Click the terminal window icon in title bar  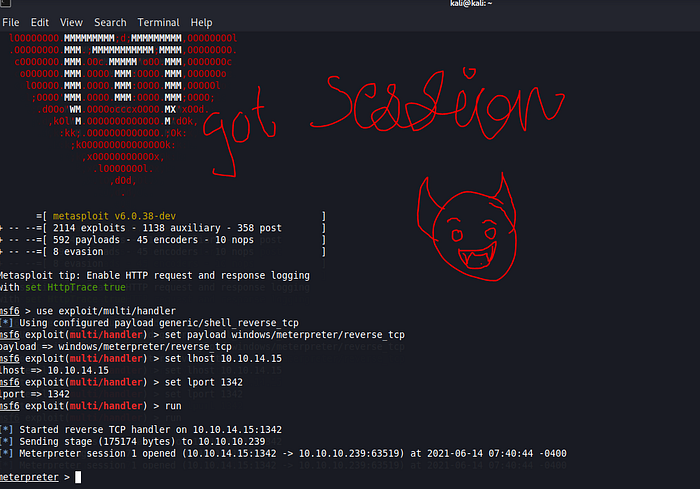pyautogui.click(x=5, y=3)
